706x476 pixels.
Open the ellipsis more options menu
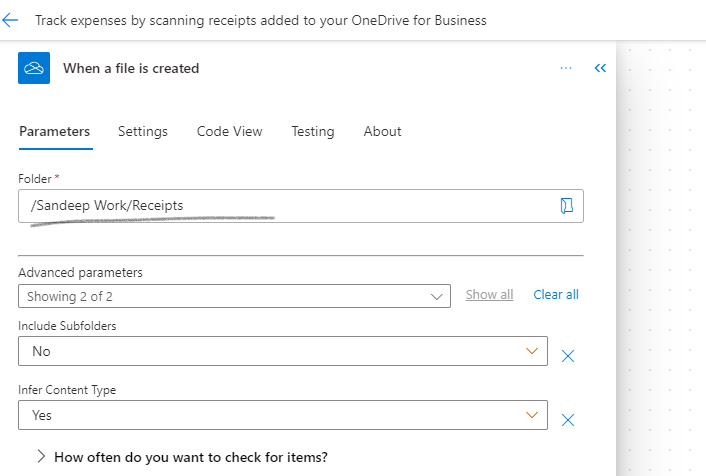point(566,68)
